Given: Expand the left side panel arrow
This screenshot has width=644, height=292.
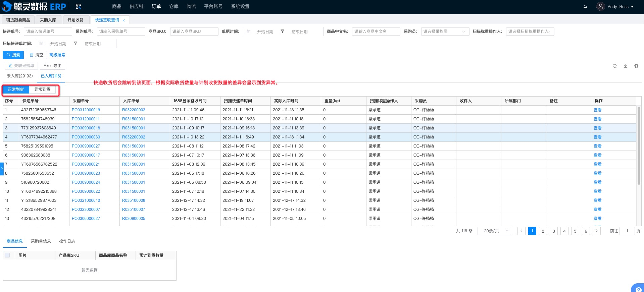Looking at the screenshot, I should [x=2, y=169].
